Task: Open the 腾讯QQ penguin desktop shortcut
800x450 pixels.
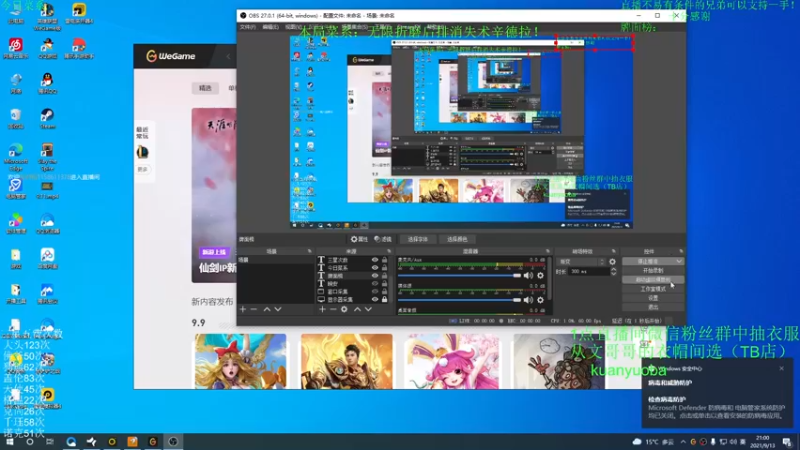Action: [x=47, y=83]
